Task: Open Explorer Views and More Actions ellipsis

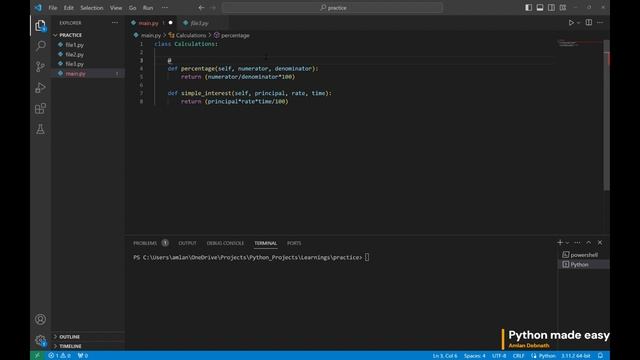Action: (115, 23)
